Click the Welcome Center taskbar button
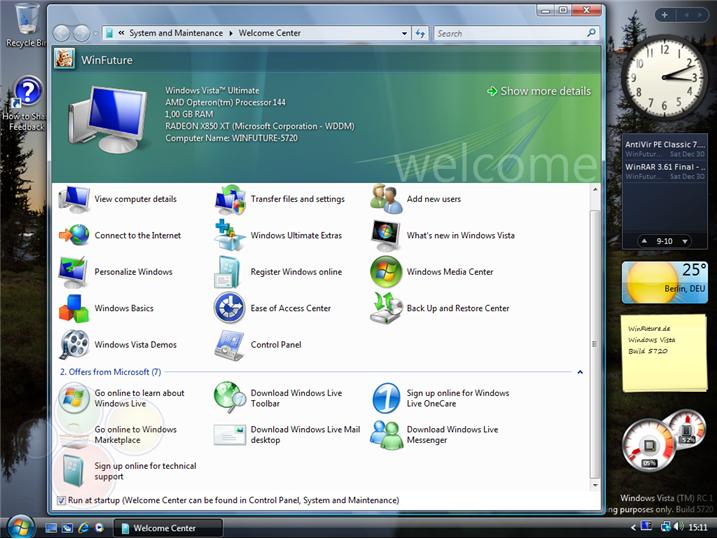717x539 pixels. coord(165,528)
